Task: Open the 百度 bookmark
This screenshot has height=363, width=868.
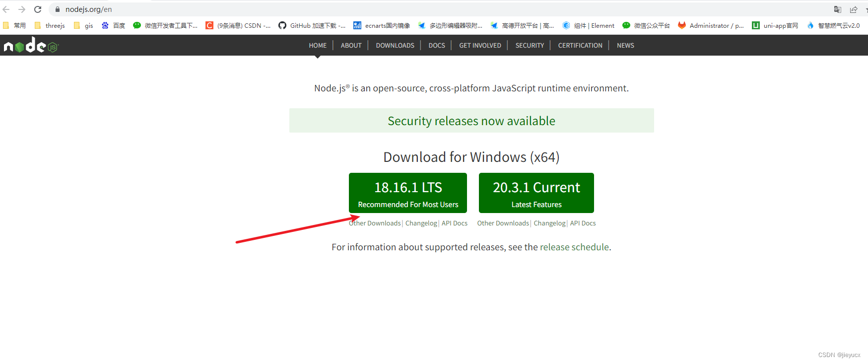Action: tap(113, 25)
